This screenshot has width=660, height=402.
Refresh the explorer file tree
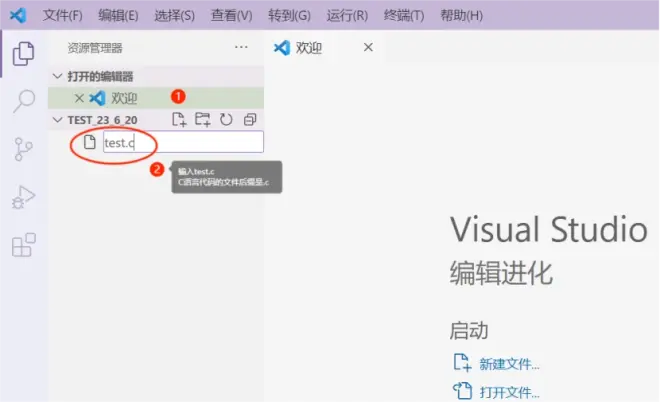tap(226, 120)
